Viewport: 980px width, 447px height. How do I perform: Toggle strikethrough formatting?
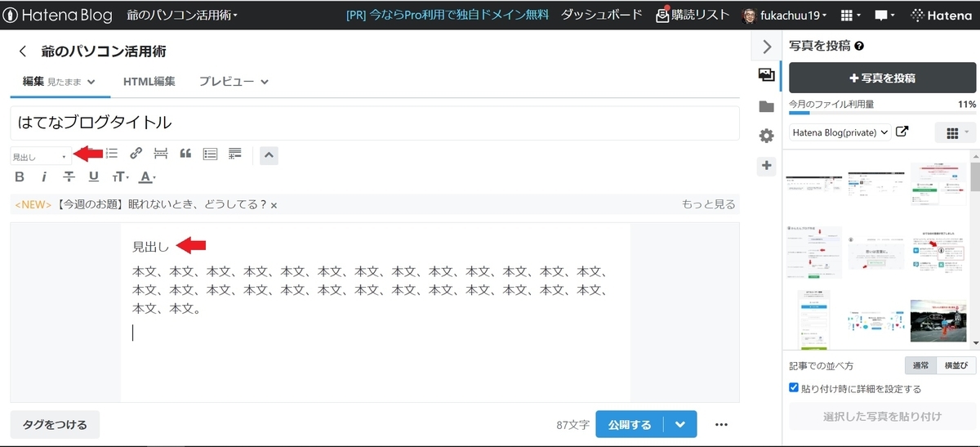69,177
